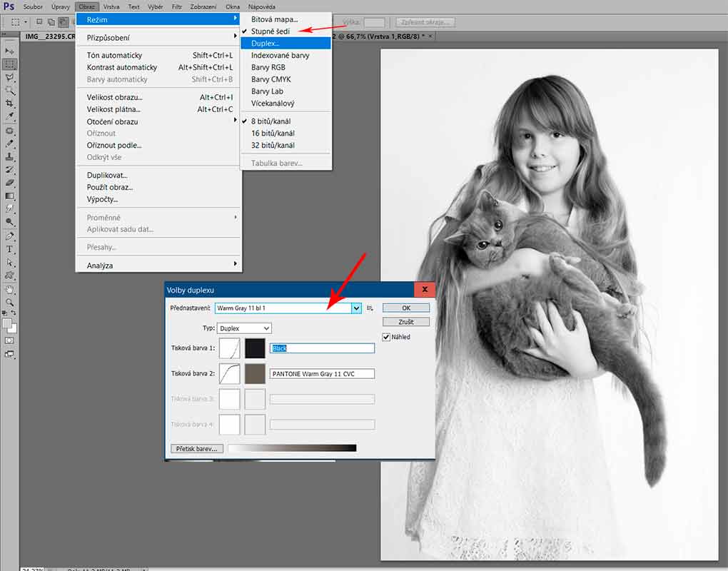Open the Filtr menu
The image size is (728, 571).
176,6
